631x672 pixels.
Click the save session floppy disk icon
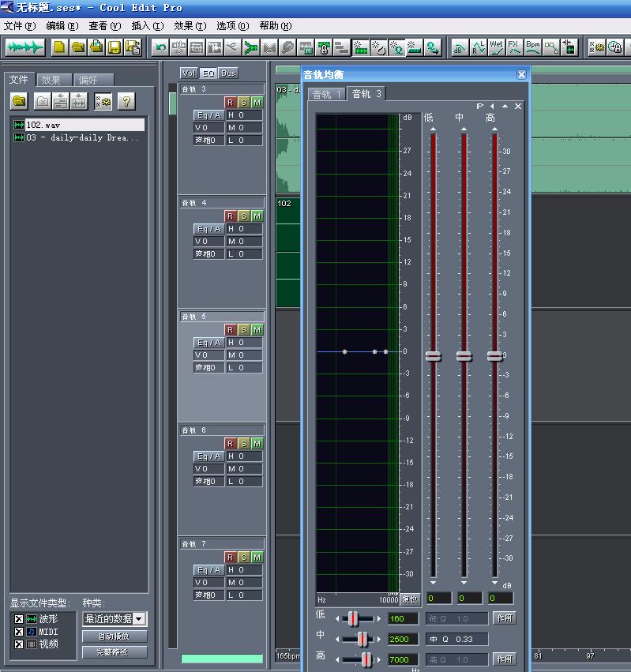115,47
